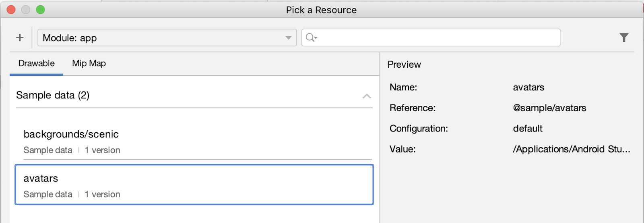Click the magnifier search icon

(x=310, y=38)
